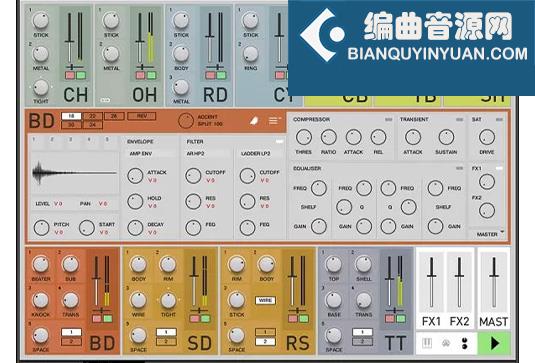Click the faint controller icon left of the dots icon

point(446,344)
